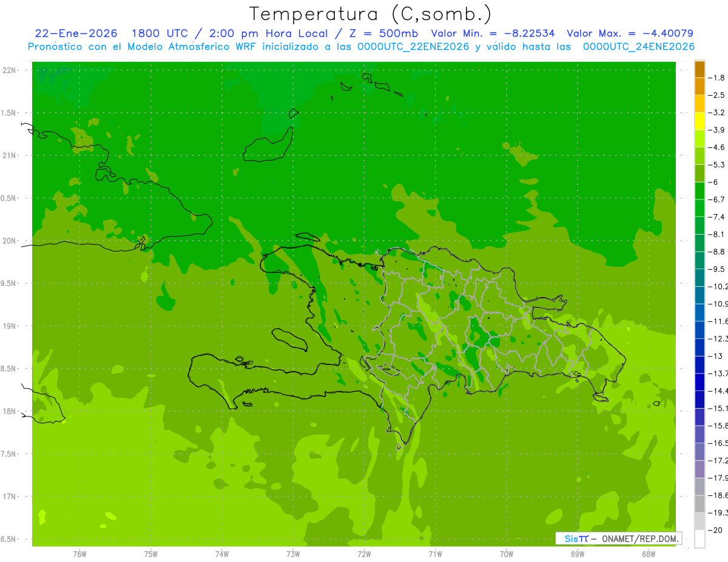Screen dimensions: 728x562
Task: Click the "21N" latitude axis label
Action: tap(10, 155)
